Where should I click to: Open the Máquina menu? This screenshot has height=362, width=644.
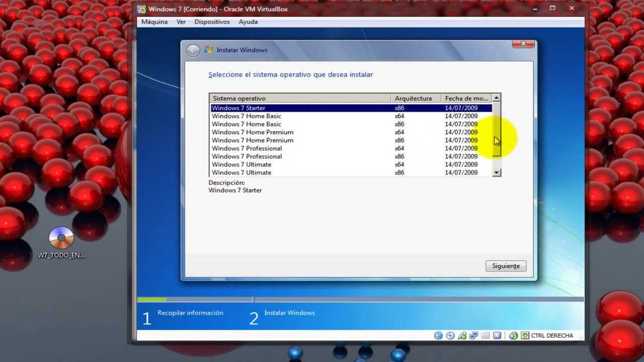click(154, 22)
